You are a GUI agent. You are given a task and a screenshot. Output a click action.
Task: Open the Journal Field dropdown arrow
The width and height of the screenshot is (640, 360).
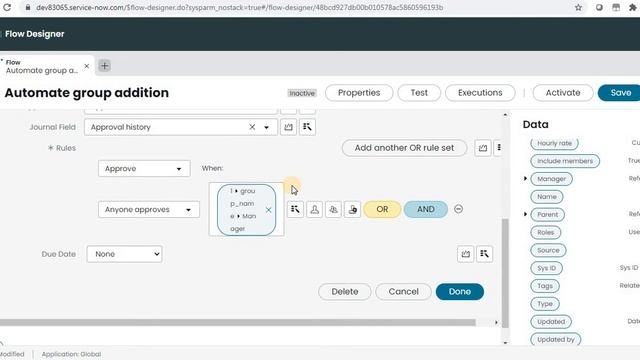(267, 127)
